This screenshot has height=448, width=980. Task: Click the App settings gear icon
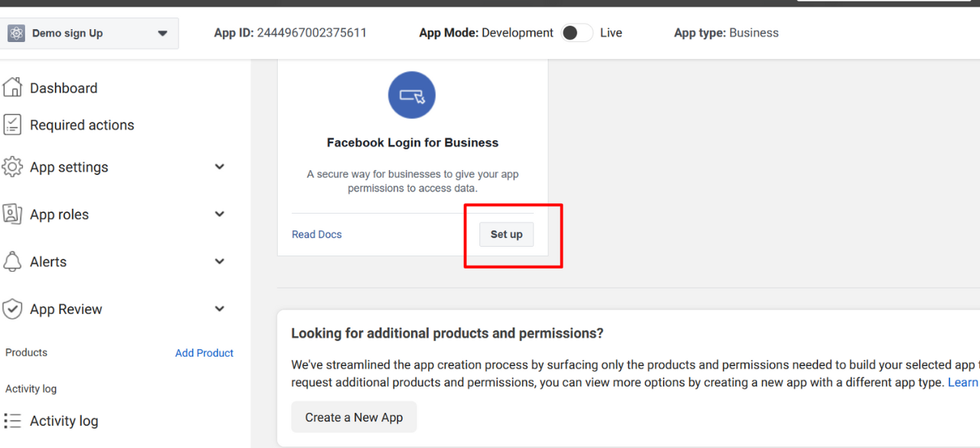click(12, 167)
